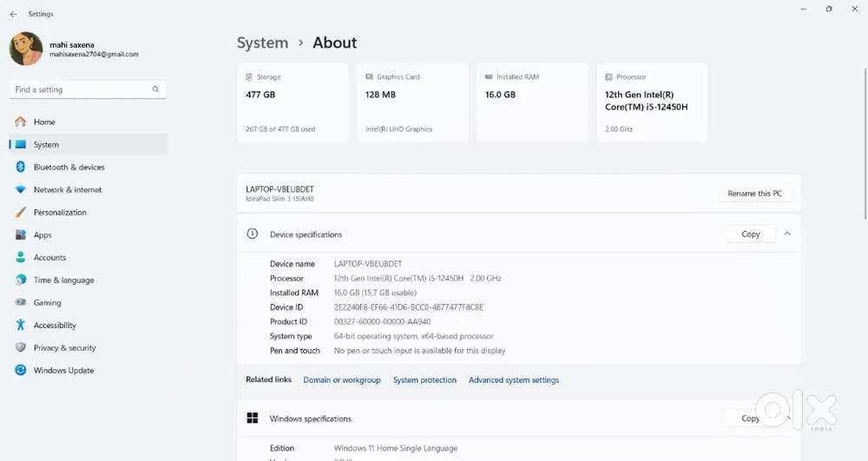Click Rename this PC button

pos(754,193)
